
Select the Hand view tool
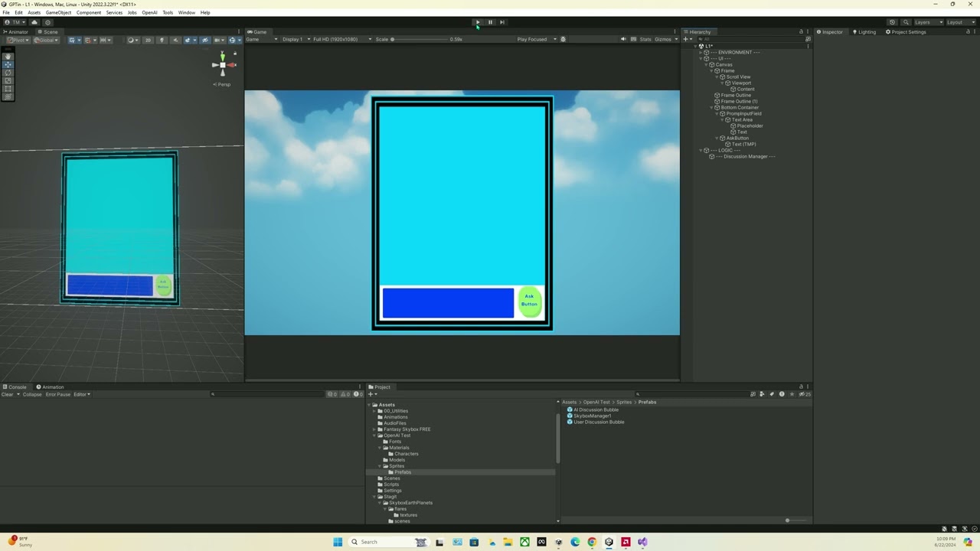coord(8,56)
